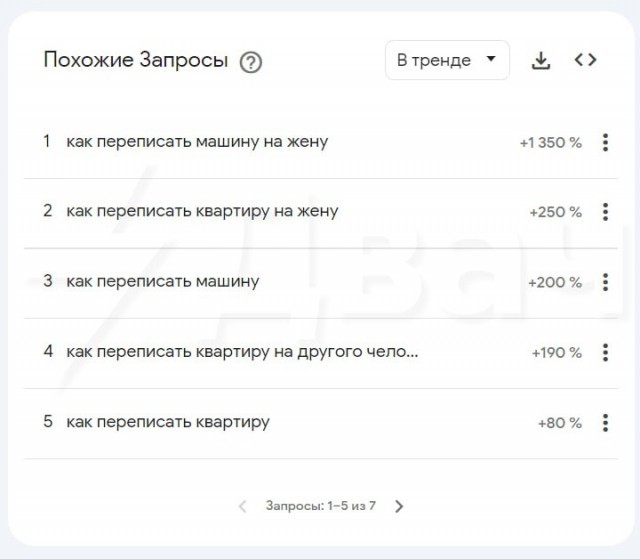Screen dimensions: 640x559
Task: Open three-dot menu for как переписать квартиру
Action: (x=605, y=422)
